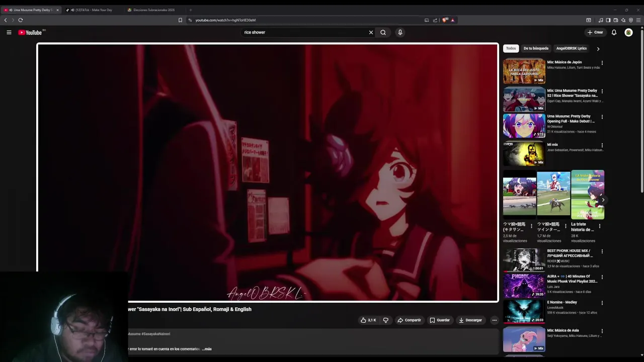The image size is (644, 362).
Task: Open the title Uma Musume: Pretty Derby Opening Full
Action: pos(571,119)
